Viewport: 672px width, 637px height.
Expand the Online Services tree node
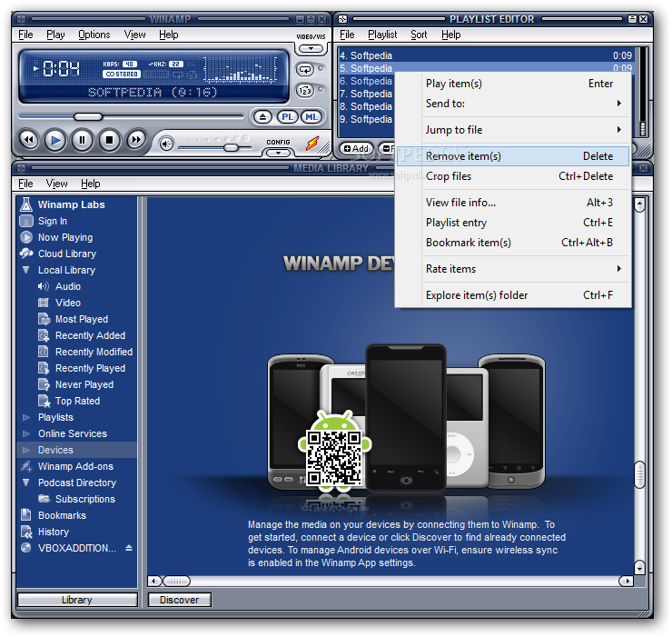tap(26, 433)
